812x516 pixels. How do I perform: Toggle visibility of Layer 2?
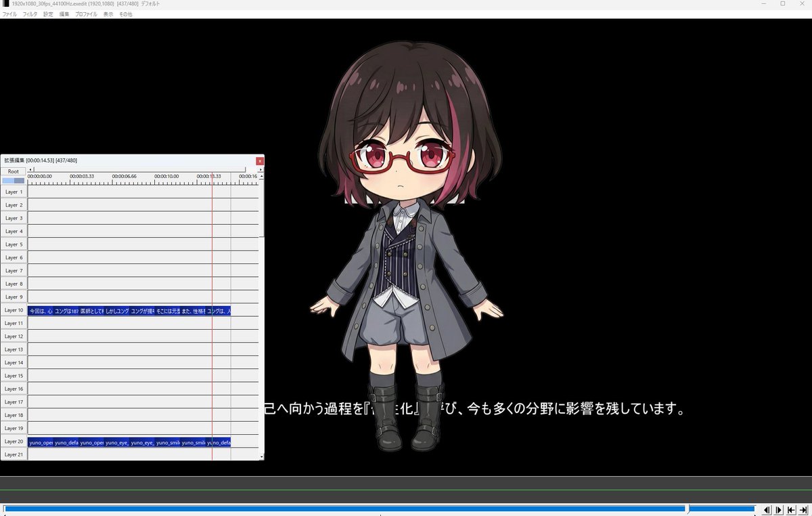click(x=14, y=205)
